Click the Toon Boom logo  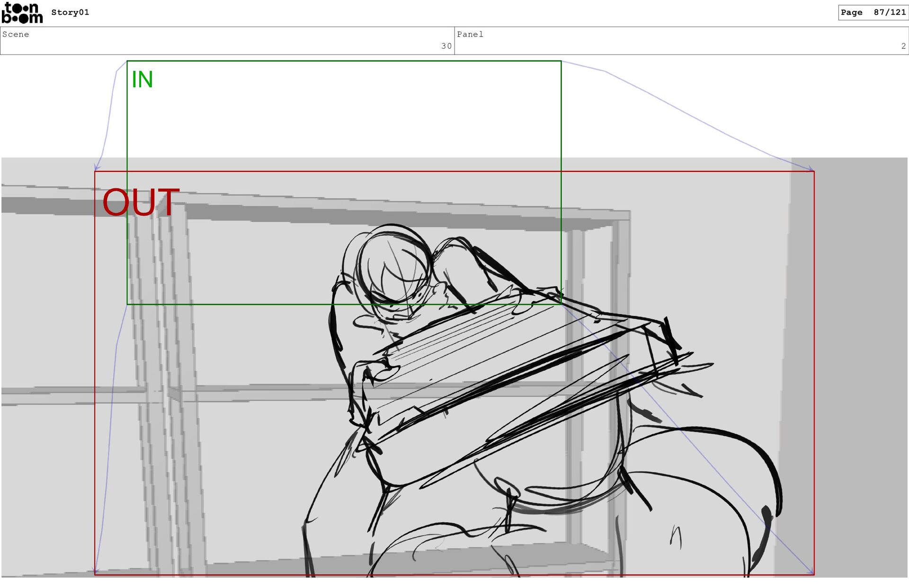(x=22, y=13)
